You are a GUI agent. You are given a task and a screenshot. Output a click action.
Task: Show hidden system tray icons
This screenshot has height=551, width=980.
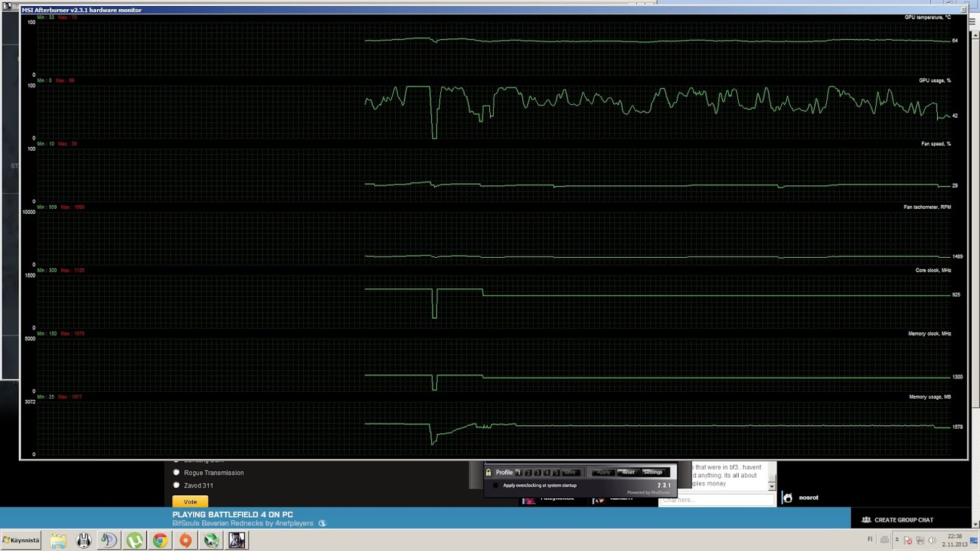[x=897, y=540]
